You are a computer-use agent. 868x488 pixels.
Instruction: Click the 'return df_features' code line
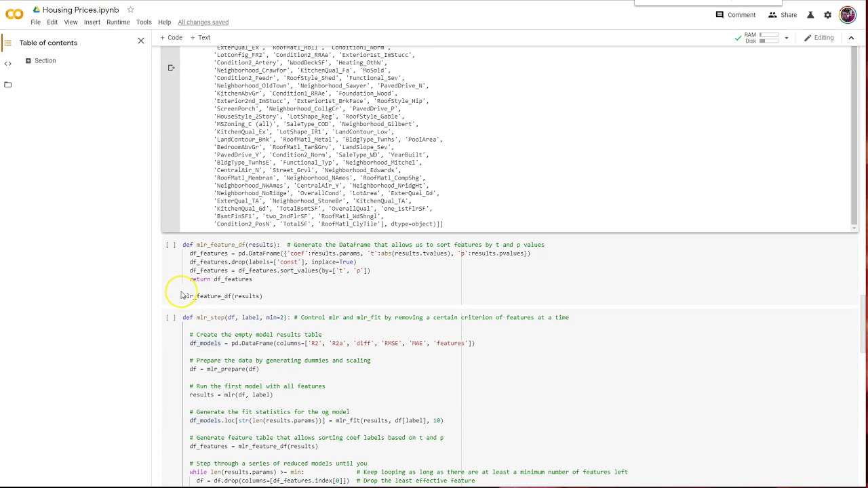(220, 279)
